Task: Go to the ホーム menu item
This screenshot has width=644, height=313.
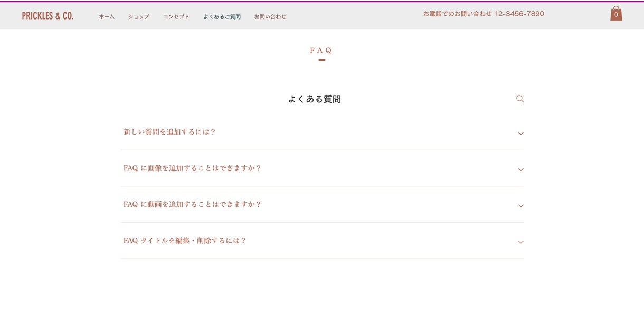Action: [107, 16]
